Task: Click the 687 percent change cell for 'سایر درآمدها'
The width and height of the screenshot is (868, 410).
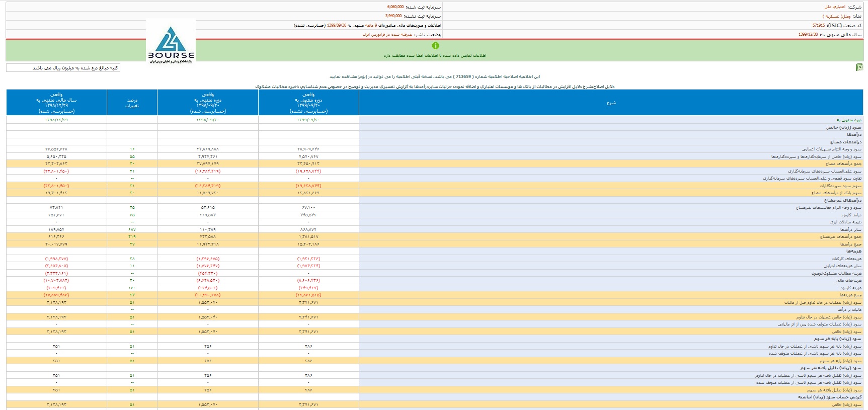Action: pos(132,230)
